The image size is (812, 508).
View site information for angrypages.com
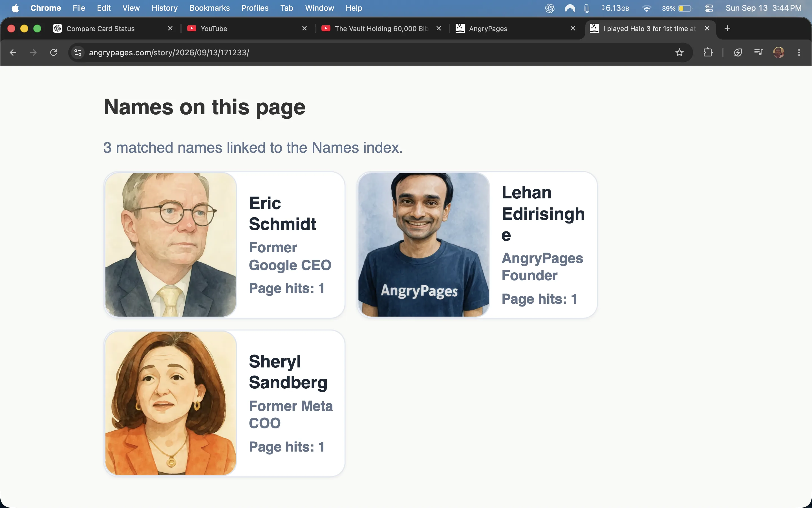coord(78,52)
